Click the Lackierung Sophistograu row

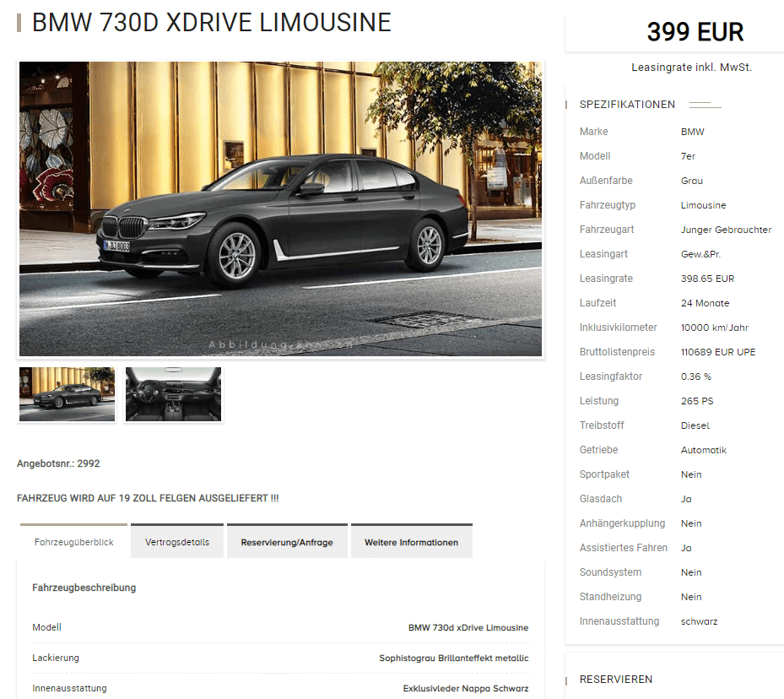(x=280, y=658)
